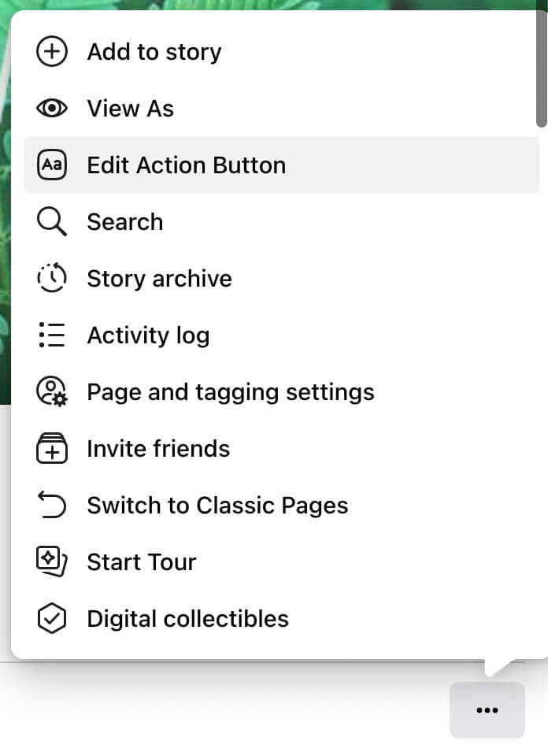This screenshot has width=548, height=756.
Task: Collapse the menu with three-dots button
Action: pyautogui.click(x=487, y=710)
